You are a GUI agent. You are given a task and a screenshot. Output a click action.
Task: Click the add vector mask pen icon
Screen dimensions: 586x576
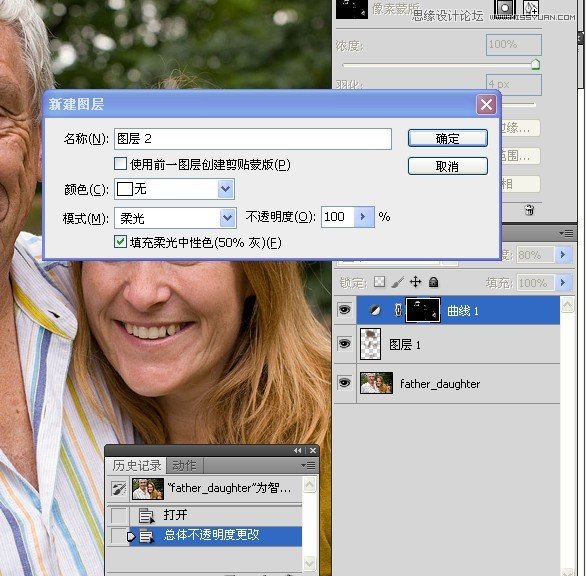(x=531, y=7)
